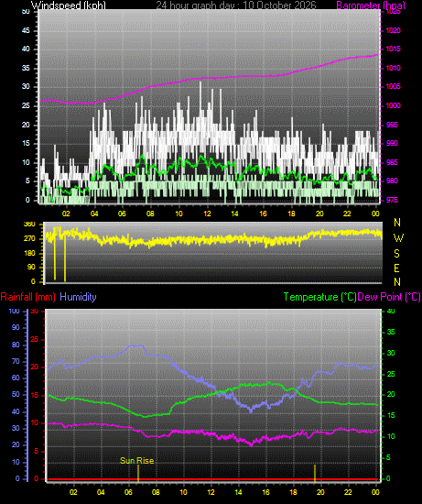Click hour 14 on the bottom chart time axis
Image resolution: width=422 pixels, height=504 pixels.
pos(238,492)
